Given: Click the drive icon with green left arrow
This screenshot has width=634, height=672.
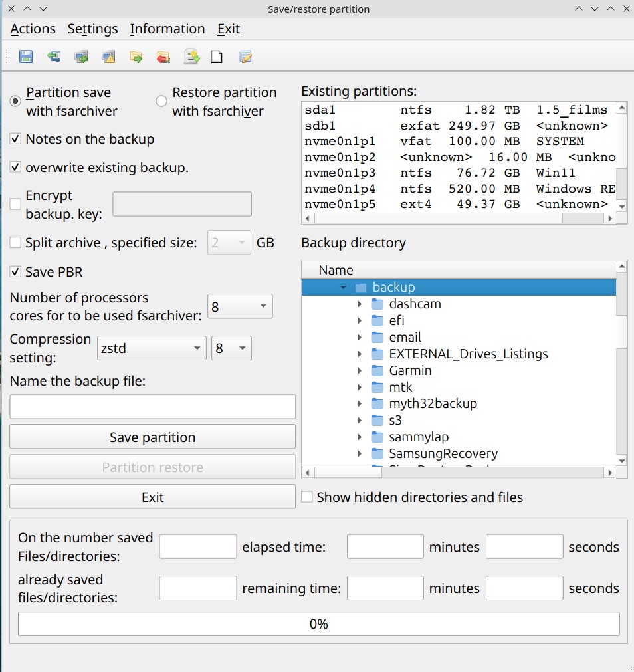Looking at the screenshot, I should pyautogui.click(x=54, y=57).
